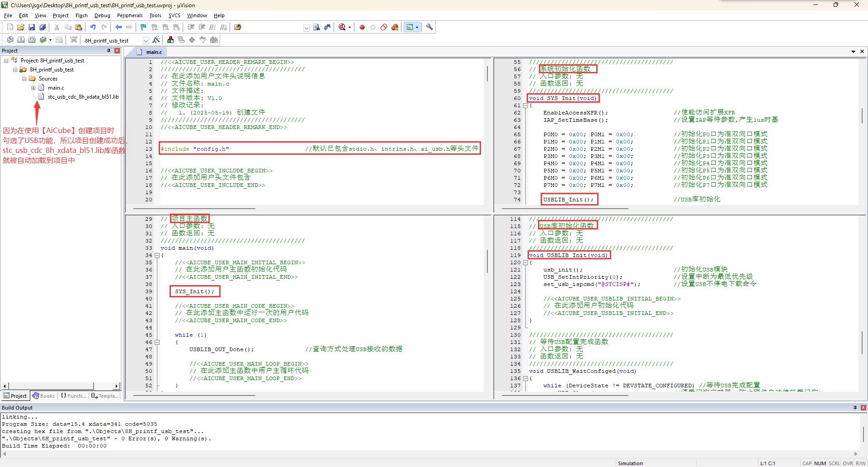This screenshot has width=868, height=467.
Task: Insert or remove bookmark flag icon
Action: (x=144, y=27)
